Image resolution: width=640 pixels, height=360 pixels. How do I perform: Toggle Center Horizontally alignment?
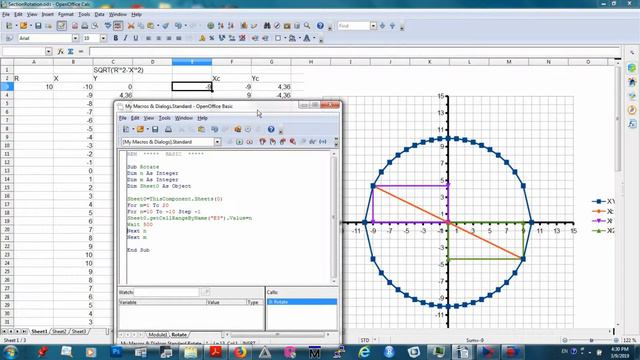[159, 38]
